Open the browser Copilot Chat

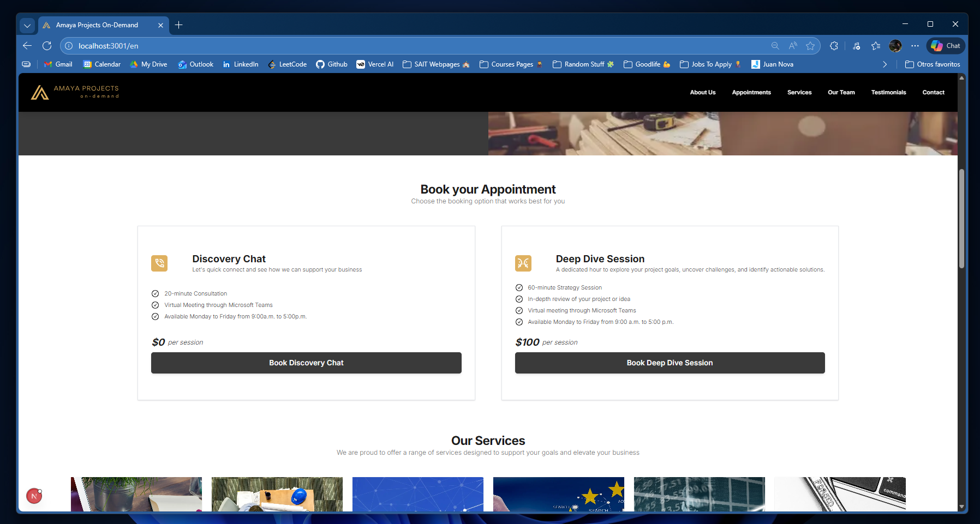pos(946,46)
